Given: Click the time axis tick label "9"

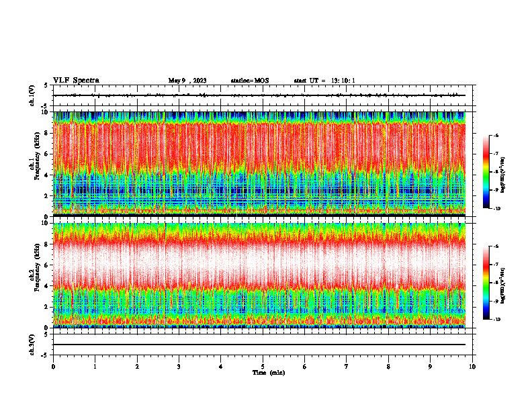Looking at the screenshot, I should click(430, 367).
